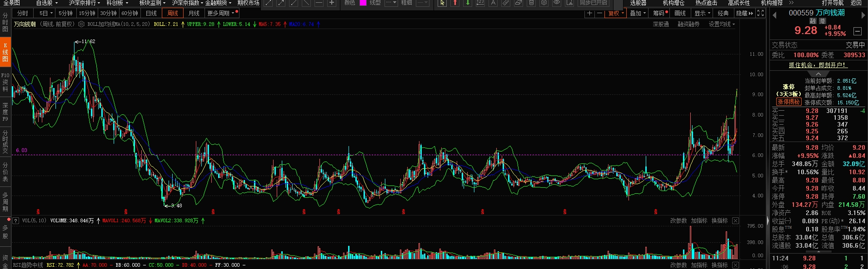Open 复权 adjustment dropdown
Image resolution: width=868 pixels, height=269 pixels.
(616, 13)
